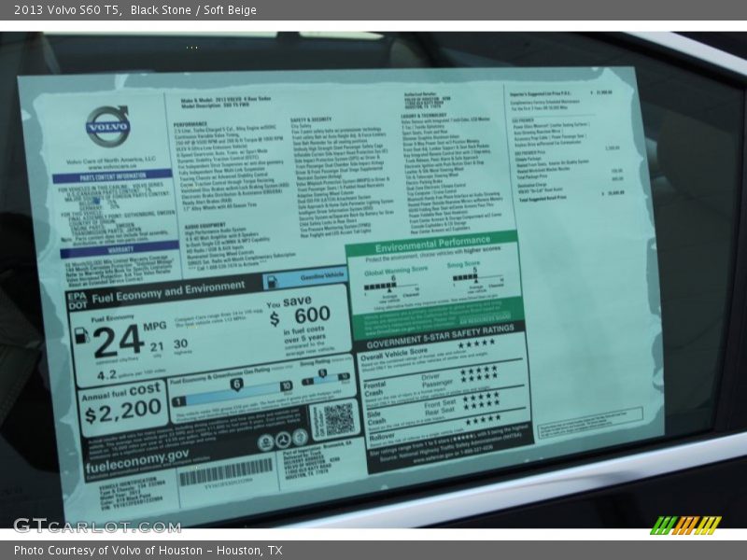
Task: Click the vehicle barcode below fueleconomy.gov
Action: [x=226, y=471]
